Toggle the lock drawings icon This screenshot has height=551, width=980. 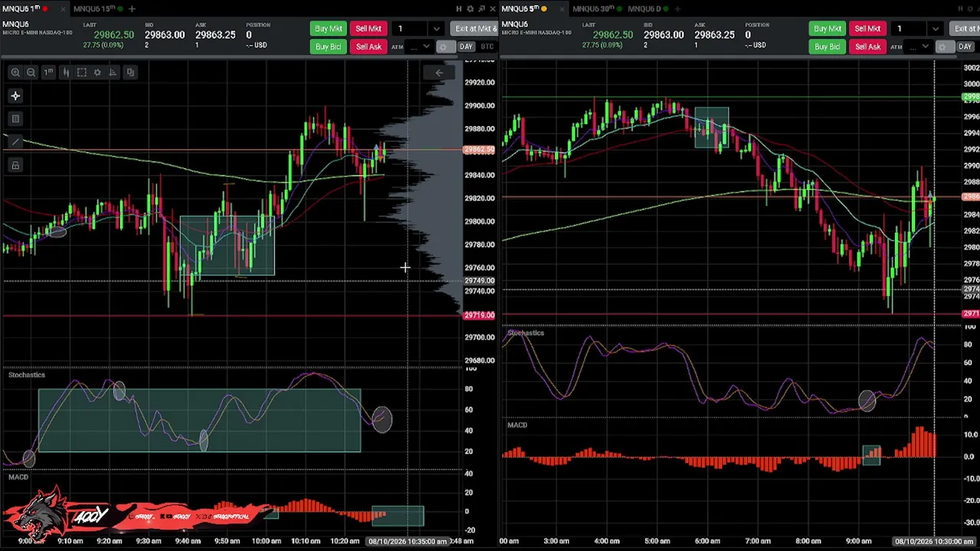(15, 165)
